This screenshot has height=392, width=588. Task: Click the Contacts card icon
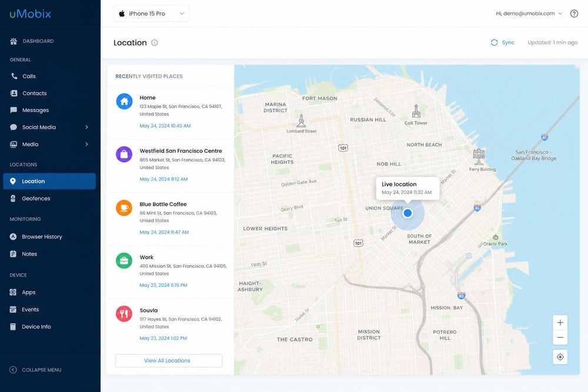[x=14, y=93]
